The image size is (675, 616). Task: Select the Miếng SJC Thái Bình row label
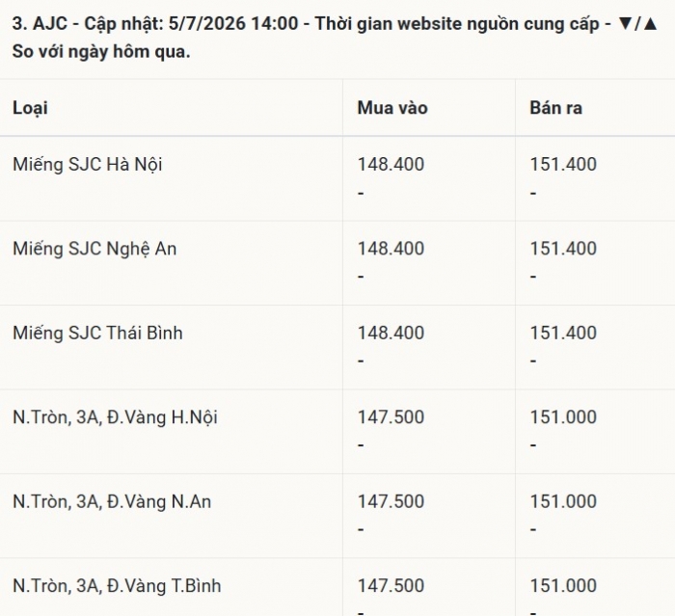[x=97, y=333]
